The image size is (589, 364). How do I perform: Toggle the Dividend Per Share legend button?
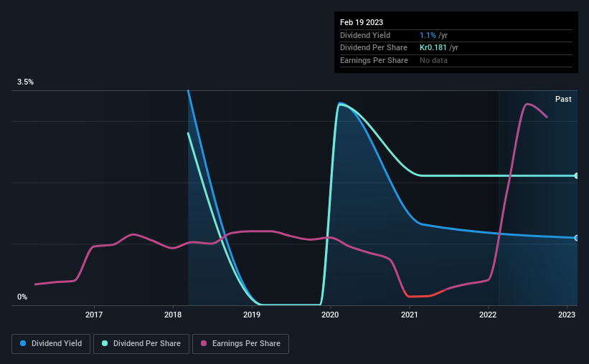[141, 343]
